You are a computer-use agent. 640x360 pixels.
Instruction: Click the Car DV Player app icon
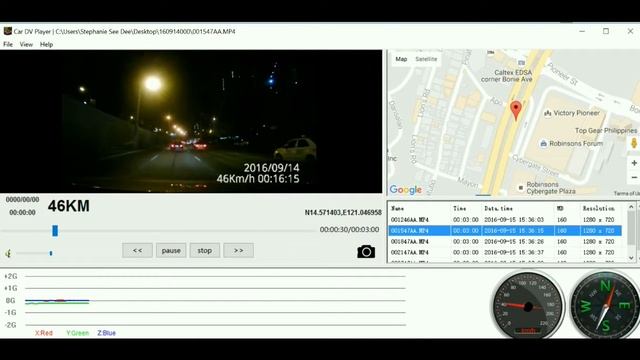tap(7, 31)
